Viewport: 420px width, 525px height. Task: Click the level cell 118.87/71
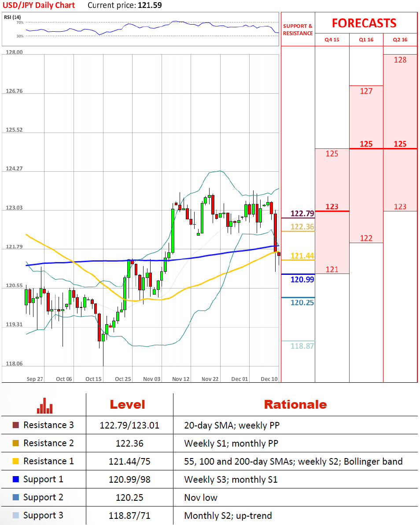coord(129,516)
